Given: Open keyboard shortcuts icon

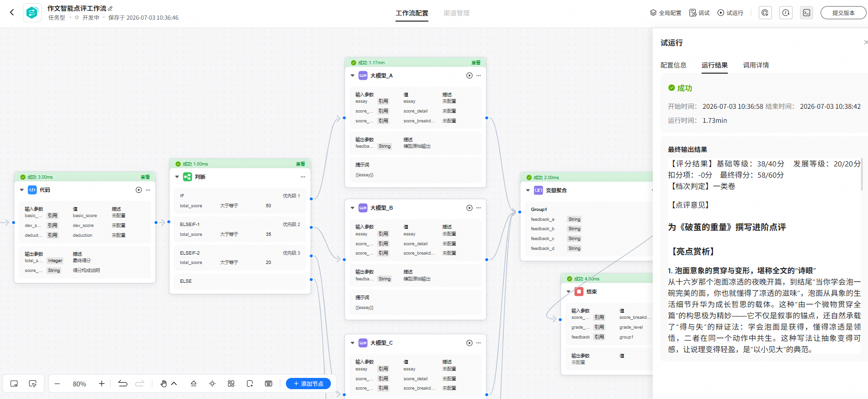Looking at the screenshot, I should 269,384.
